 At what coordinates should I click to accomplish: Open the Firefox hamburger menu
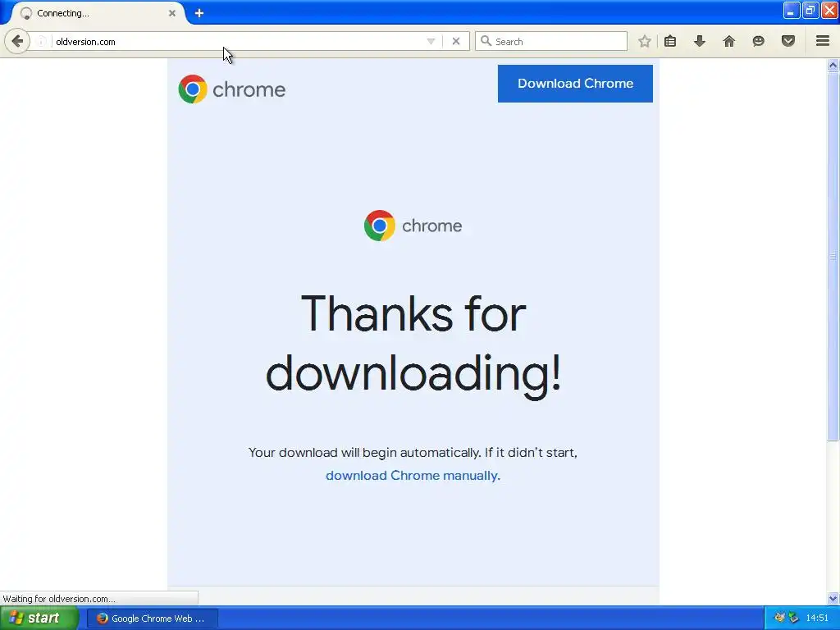pos(823,41)
